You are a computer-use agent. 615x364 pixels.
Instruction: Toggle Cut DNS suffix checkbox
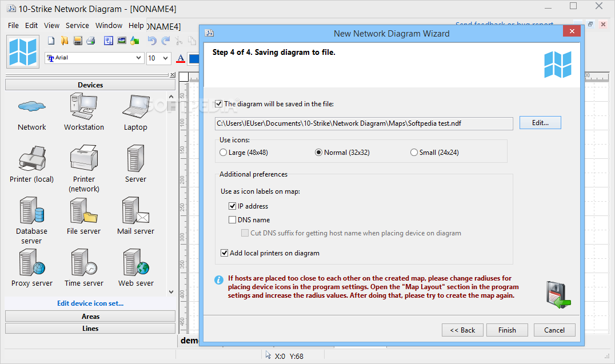(x=245, y=233)
